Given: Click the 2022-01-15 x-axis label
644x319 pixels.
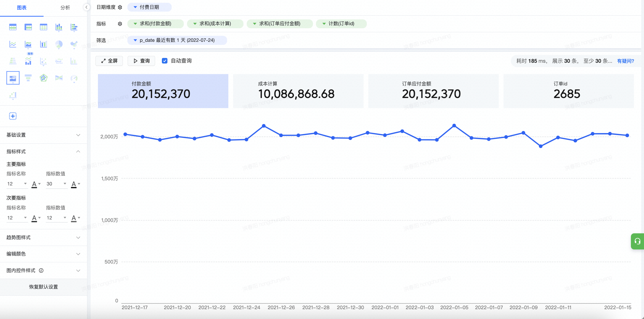Looking at the screenshot, I should pos(618,307).
